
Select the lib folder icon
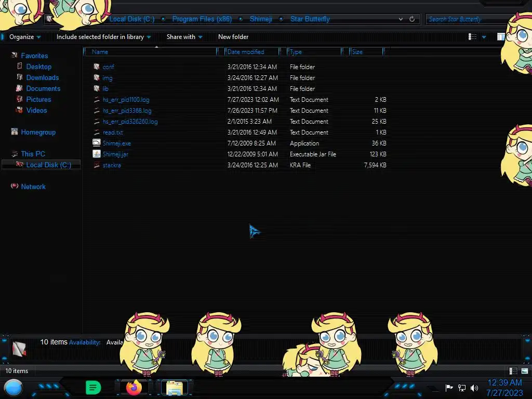coord(97,88)
